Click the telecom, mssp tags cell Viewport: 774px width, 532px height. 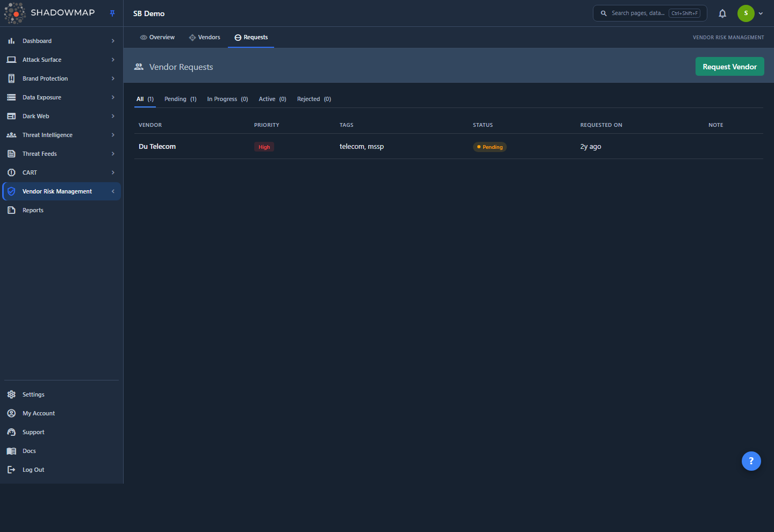[x=362, y=146]
